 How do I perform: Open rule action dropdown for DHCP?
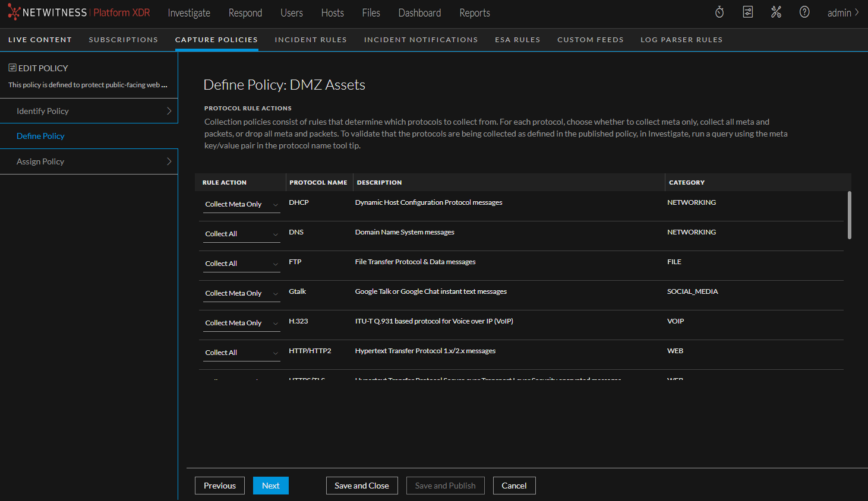(x=241, y=204)
